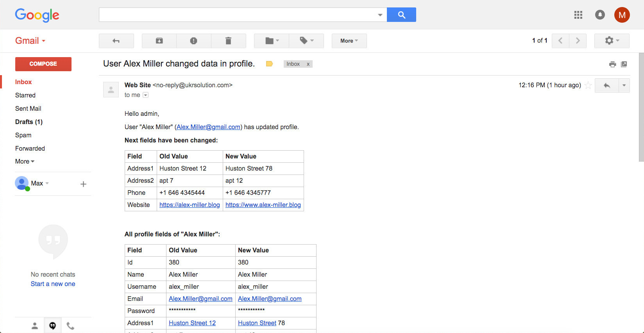The image size is (644, 333).
Task: Show search options dropdown arrow
Action: pyautogui.click(x=380, y=15)
